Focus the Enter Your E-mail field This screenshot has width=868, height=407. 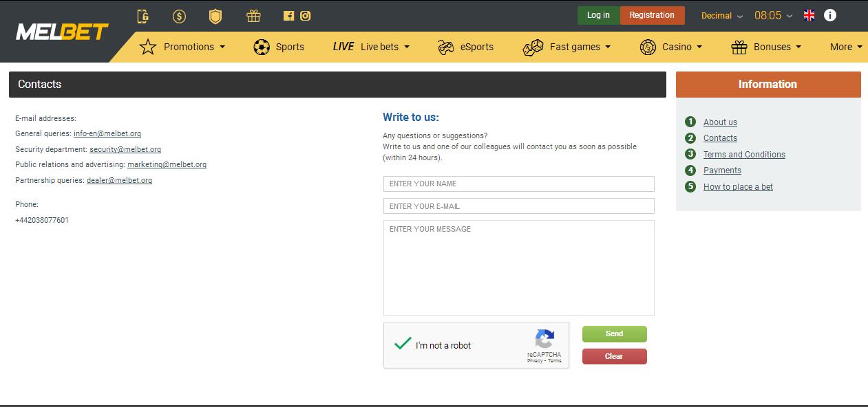click(519, 206)
